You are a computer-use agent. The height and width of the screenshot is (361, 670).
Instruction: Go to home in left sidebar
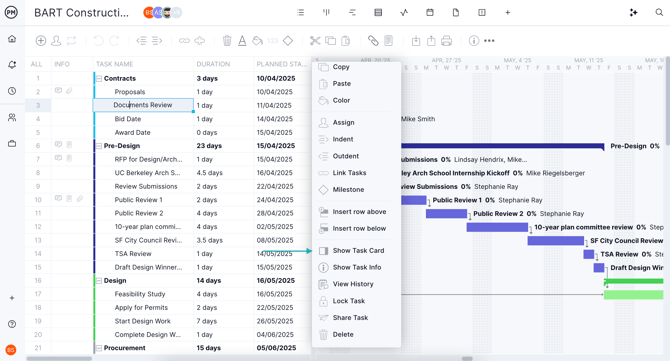point(12,39)
